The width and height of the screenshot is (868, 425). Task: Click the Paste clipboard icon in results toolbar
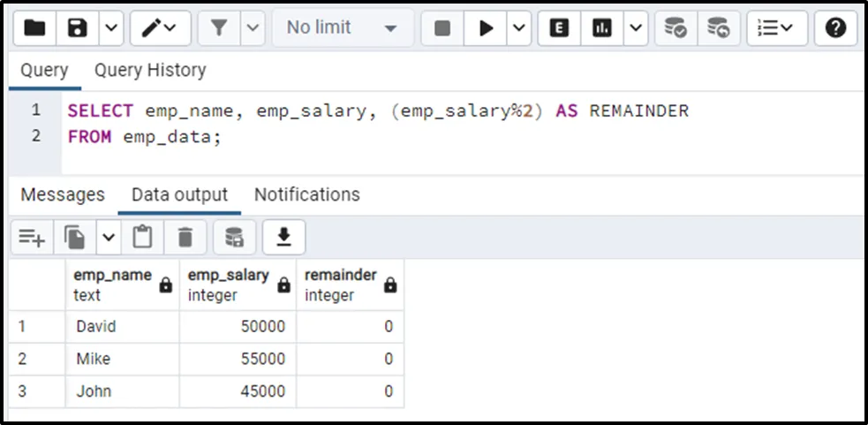click(142, 237)
